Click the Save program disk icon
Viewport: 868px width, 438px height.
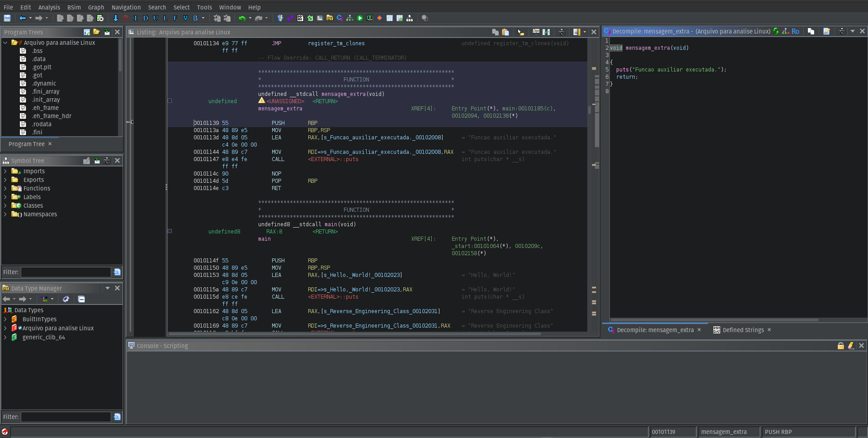pos(7,18)
